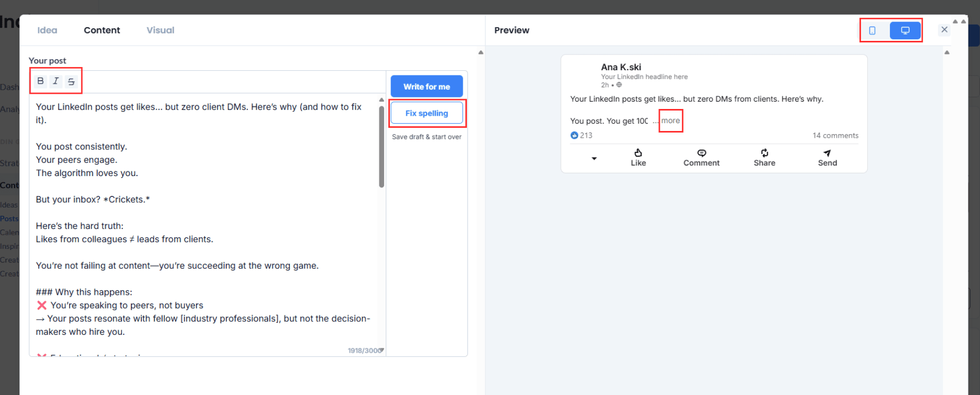Click the post editor scrollbar thumb

(x=382, y=147)
